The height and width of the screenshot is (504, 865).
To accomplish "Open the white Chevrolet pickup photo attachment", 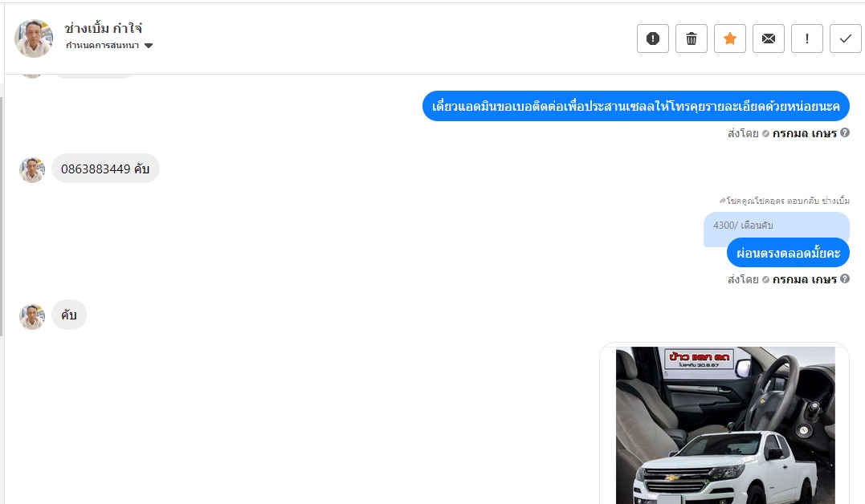I will coord(725,425).
